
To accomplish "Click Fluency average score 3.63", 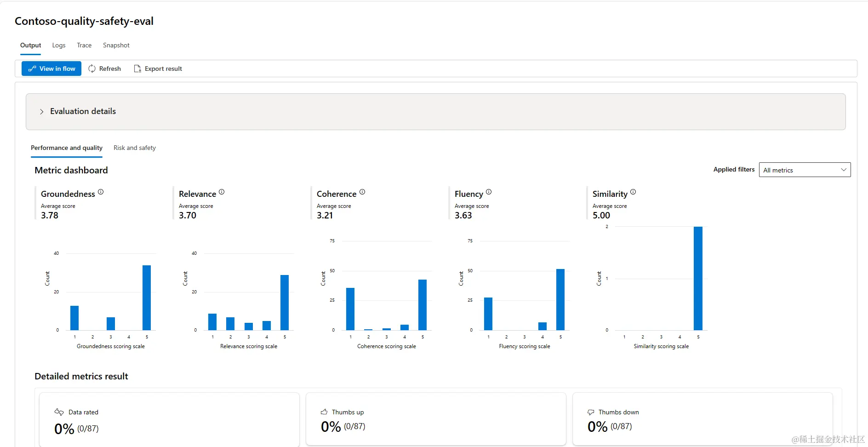I will [463, 215].
